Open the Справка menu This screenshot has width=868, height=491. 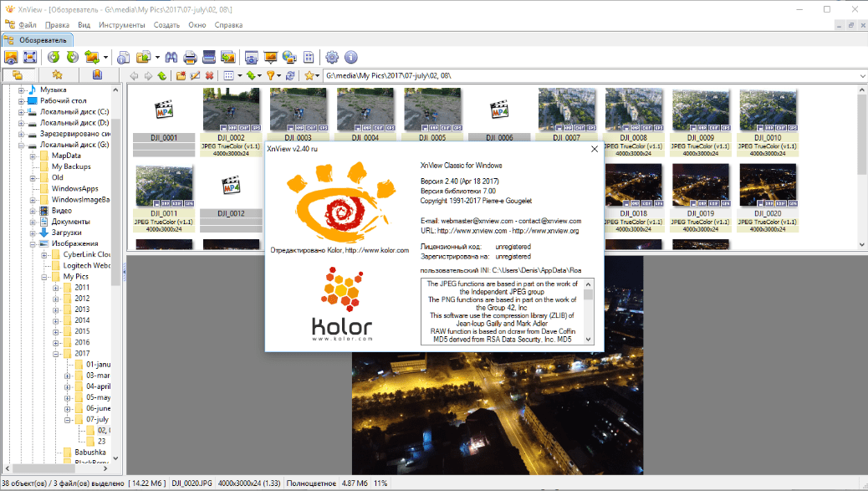(x=228, y=25)
